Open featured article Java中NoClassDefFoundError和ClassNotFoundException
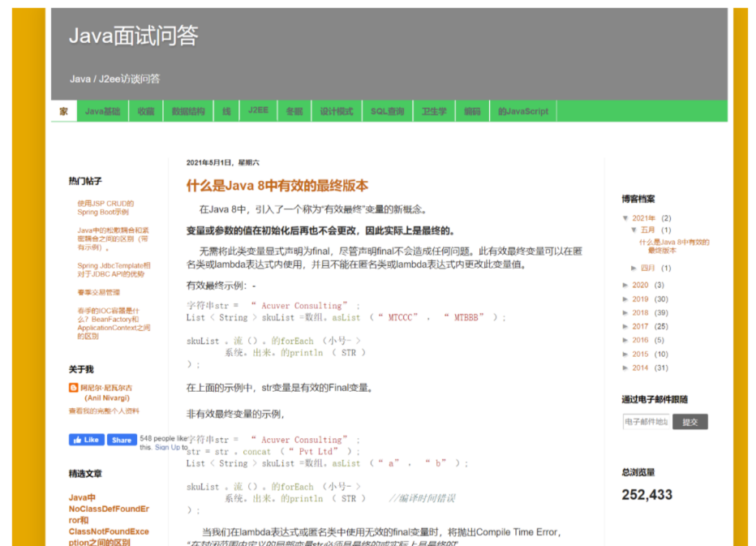The width and height of the screenshot is (756, 546). (109, 519)
